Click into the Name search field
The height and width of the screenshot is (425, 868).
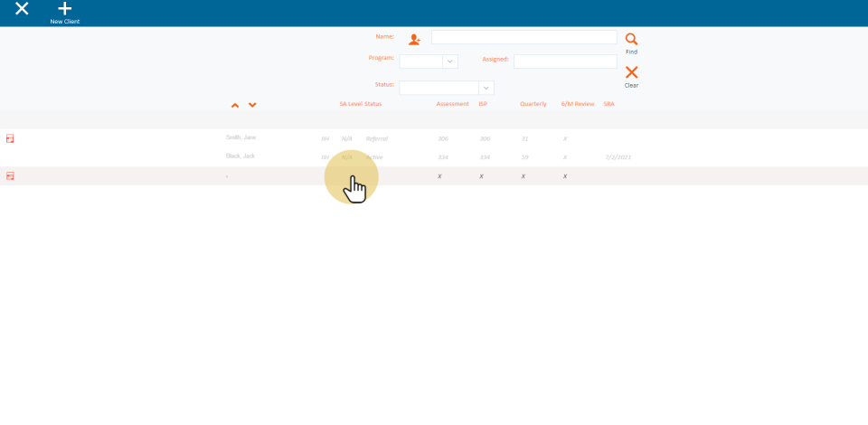point(524,38)
